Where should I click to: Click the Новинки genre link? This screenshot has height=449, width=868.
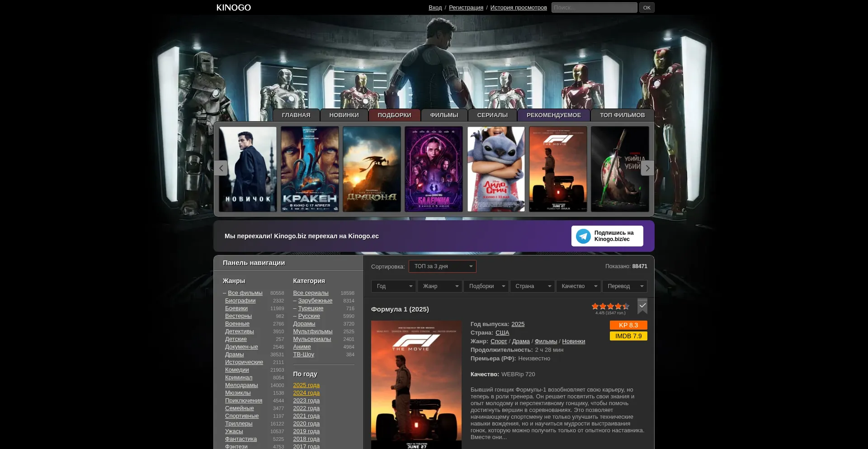coord(573,341)
